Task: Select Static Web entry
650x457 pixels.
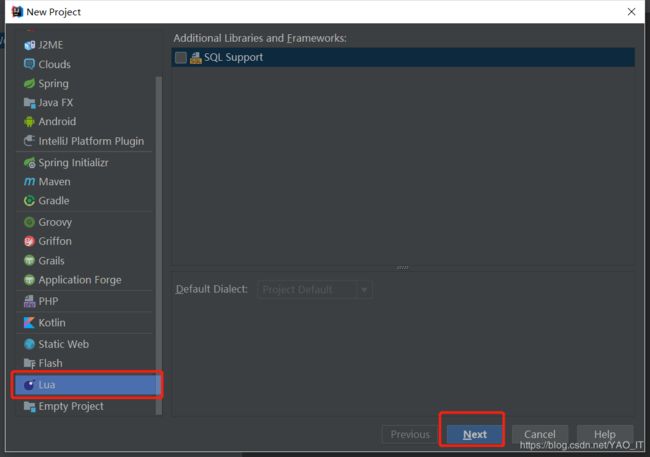Action: [x=85, y=344]
